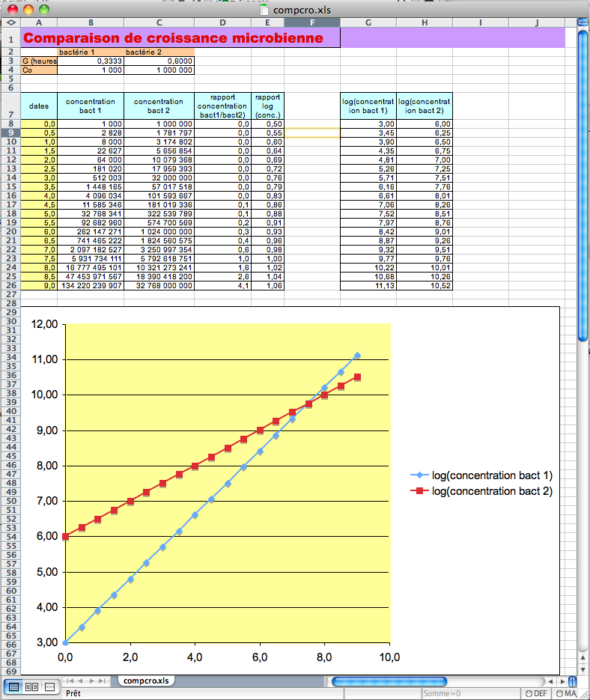590x700 pixels.
Task: Select the title cell Comparaison de croissance microbienne
Action: click(x=180, y=37)
